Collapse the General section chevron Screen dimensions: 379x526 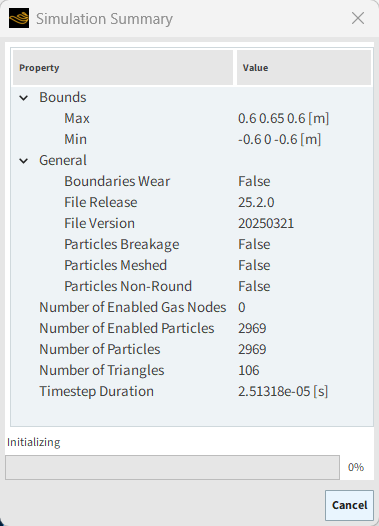coord(23,161)
